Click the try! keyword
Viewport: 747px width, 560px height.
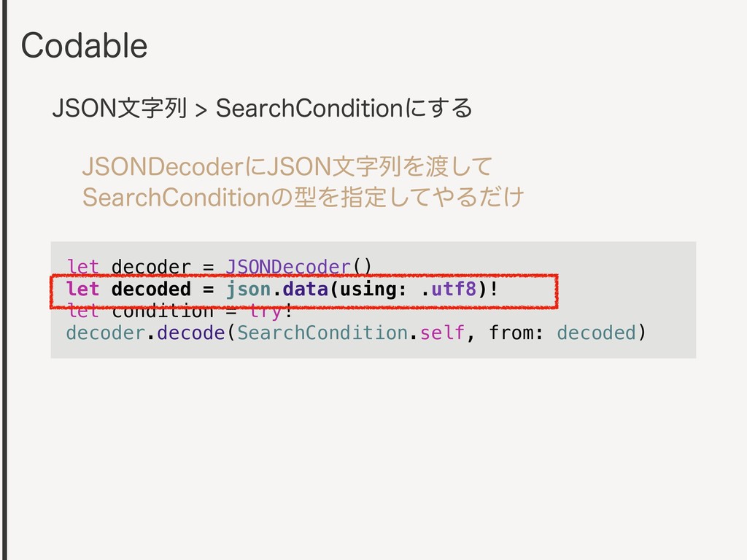coord(271,312)
